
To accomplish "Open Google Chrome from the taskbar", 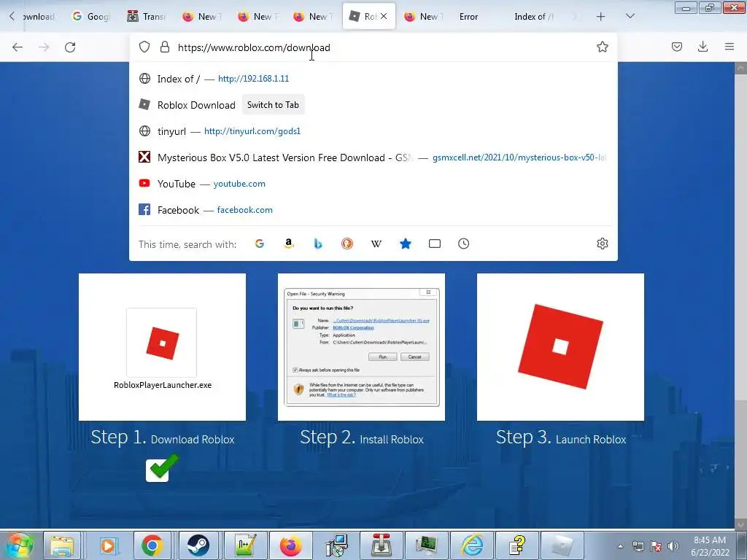I will pos(152,545).
